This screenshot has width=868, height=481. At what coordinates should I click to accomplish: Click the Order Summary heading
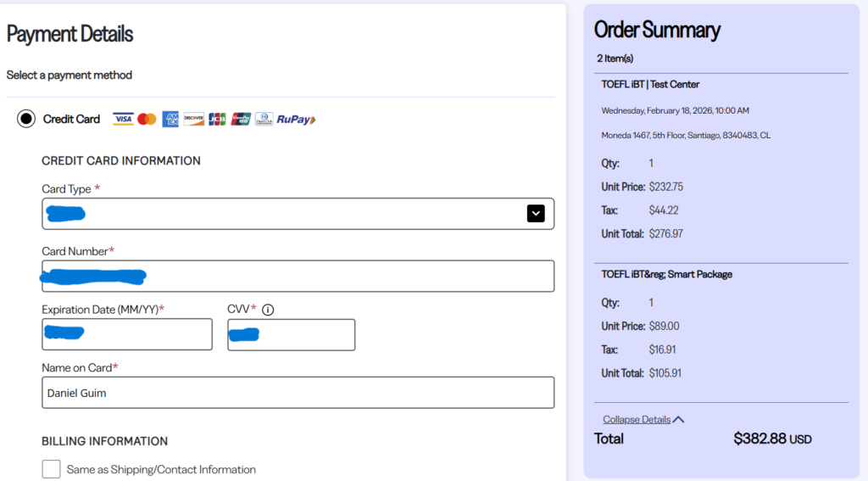(x=657, y=30)
